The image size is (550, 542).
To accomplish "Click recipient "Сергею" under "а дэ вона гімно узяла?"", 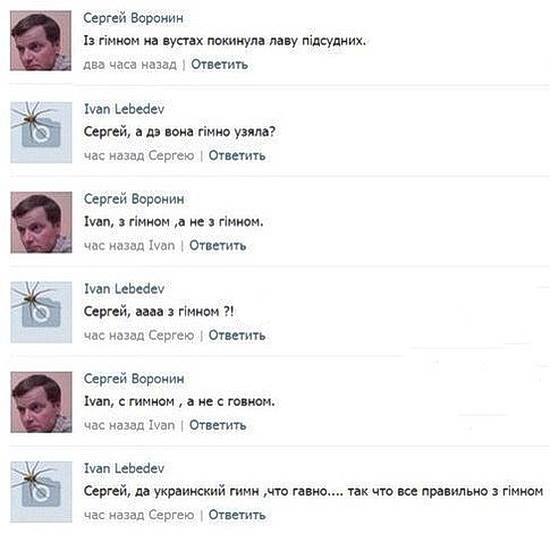I will coord(171,156).
